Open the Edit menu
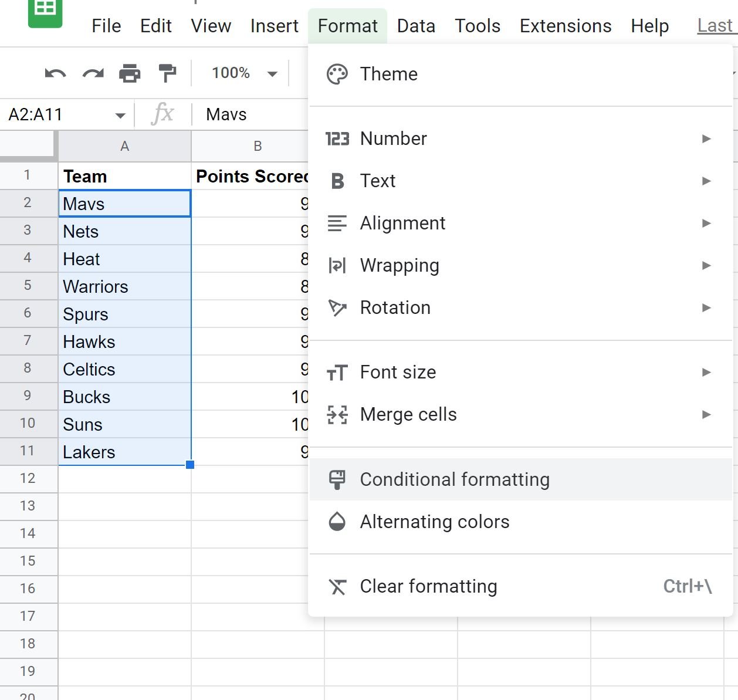Image resolution: width=738 pixels, height=700 pixels. pyautogui.click(x=156, y=26)
